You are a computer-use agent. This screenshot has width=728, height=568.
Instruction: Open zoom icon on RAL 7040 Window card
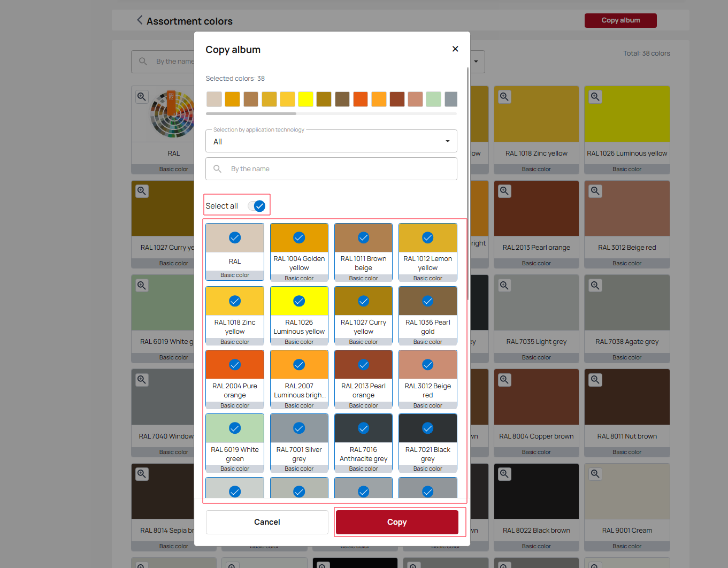pos(142,380)
